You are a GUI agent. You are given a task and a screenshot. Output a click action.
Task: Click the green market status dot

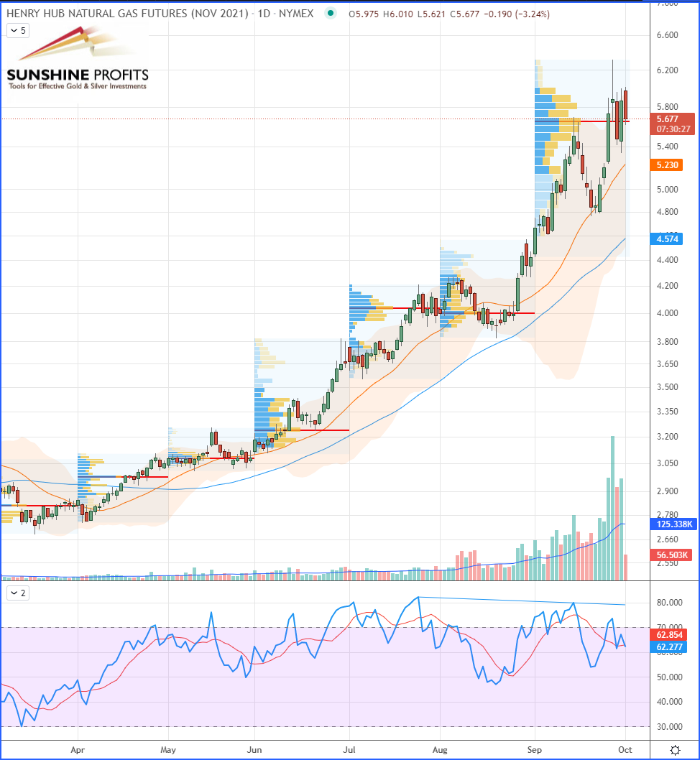point(331,14)
